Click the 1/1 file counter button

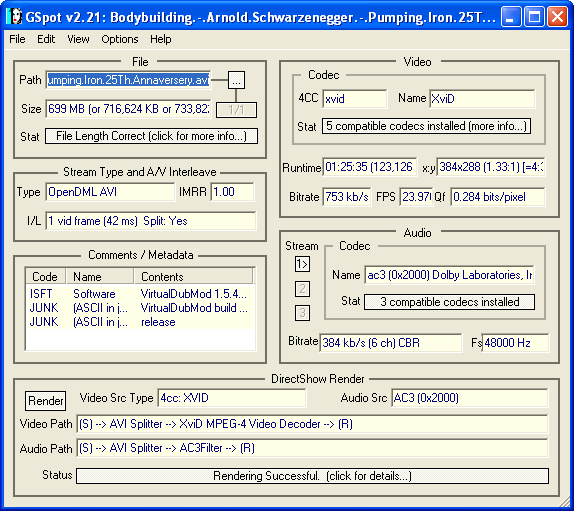click(236, 109)
